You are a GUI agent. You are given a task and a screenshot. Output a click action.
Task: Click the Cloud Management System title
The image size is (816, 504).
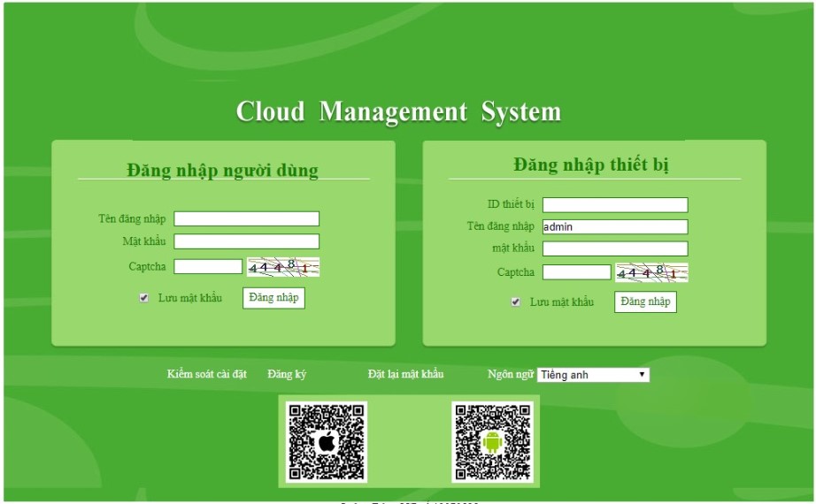[398, 111]
